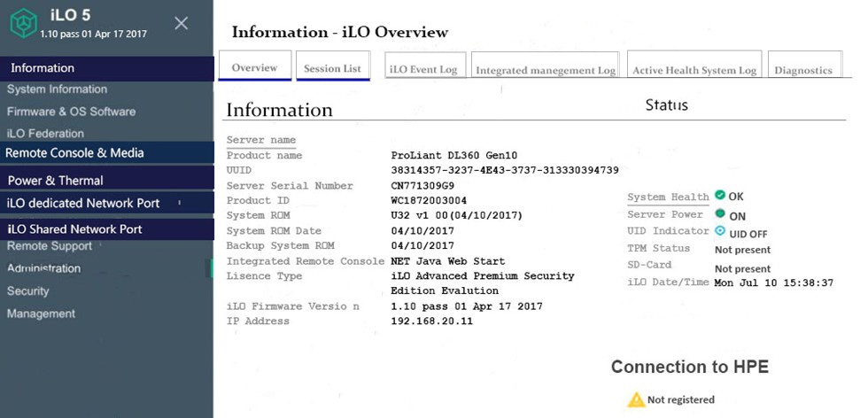The height and width of the screenshot is (418, 868).
Task: Click the UID OFF status text
Action: (748, 234)
